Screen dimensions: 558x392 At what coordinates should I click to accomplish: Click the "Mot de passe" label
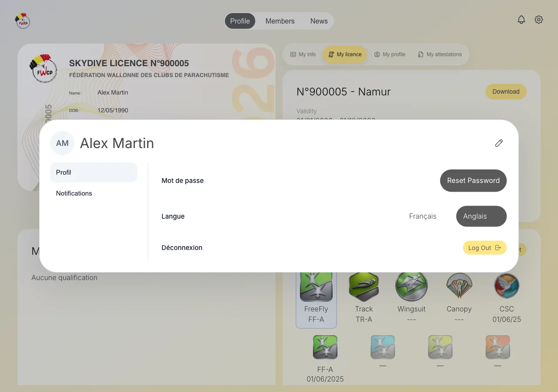[183, 180]
